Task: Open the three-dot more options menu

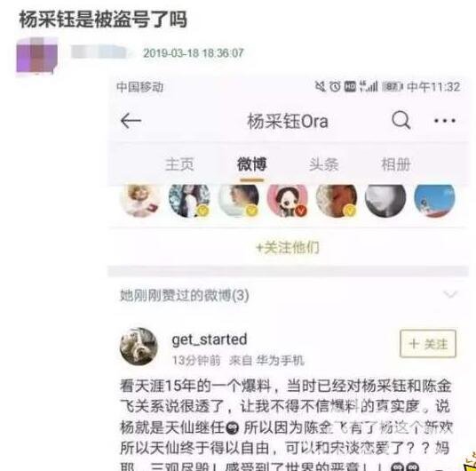Action: [x=445, y=121]
